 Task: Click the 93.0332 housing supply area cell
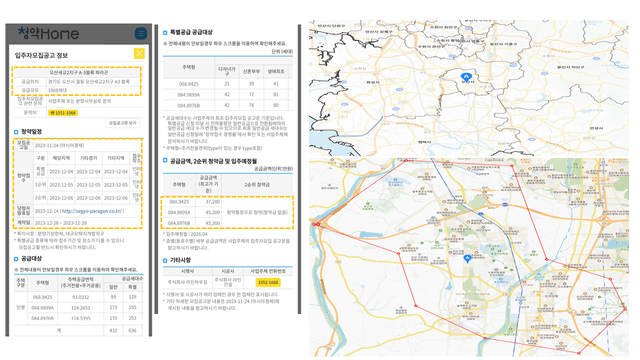click(80, 297)
